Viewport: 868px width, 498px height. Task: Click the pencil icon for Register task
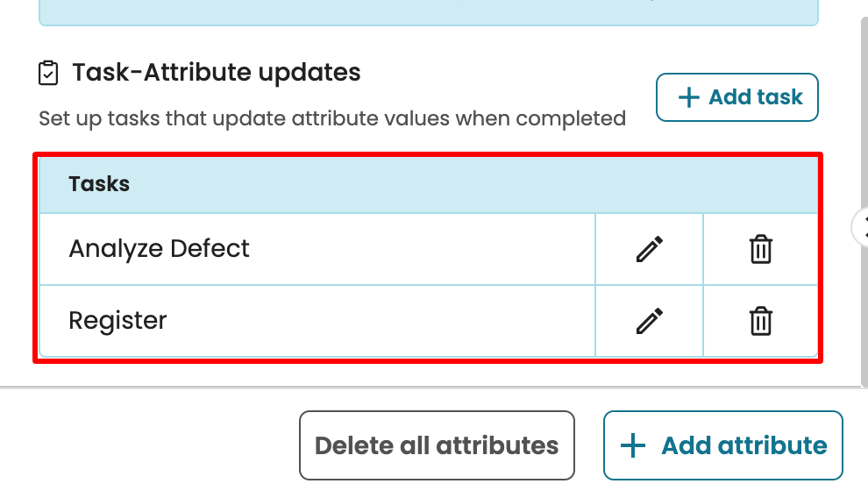click(649, 321)
